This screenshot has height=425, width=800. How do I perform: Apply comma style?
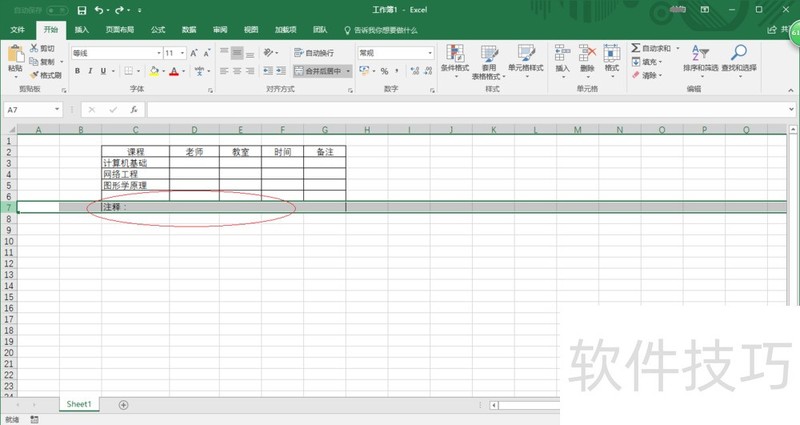pyautogui.click(x=397, y=71)
